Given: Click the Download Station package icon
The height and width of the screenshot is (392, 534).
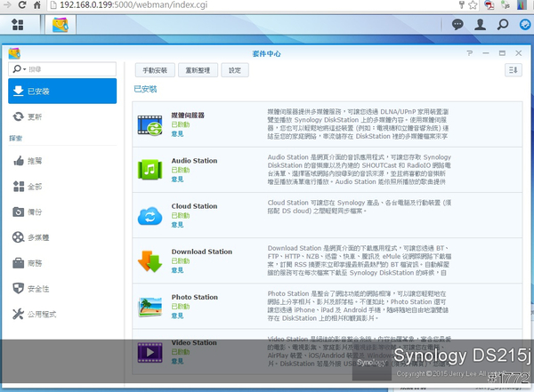Looking at the screenshot, I should click(x=149, y=261).
